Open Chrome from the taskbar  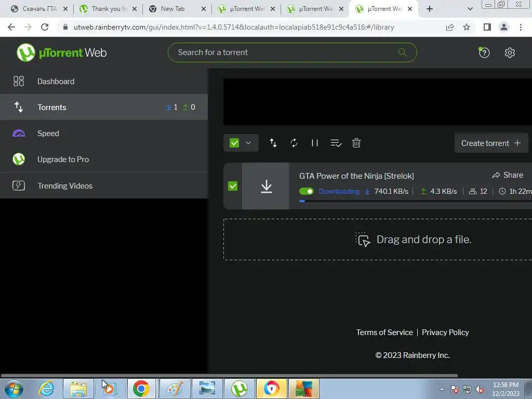click(141, 389)
